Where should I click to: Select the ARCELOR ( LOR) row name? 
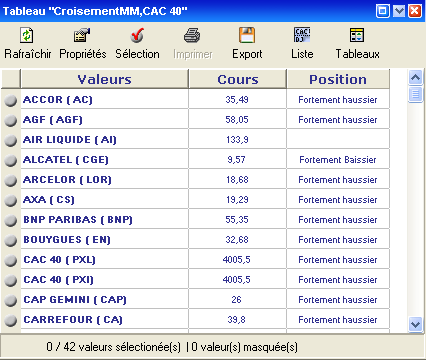[x=67, y=180]
